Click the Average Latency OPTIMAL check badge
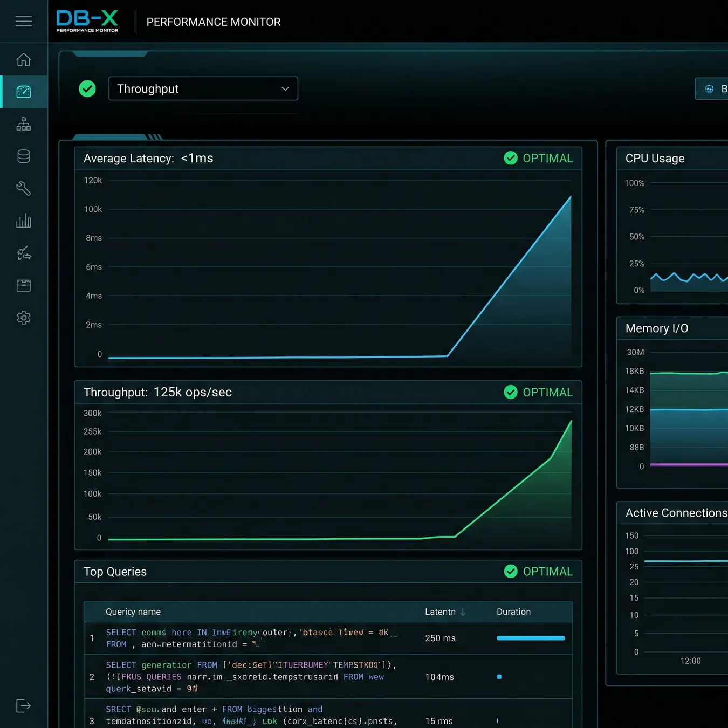728x728 pixels. pyautogui.click(x=511, y=158)
